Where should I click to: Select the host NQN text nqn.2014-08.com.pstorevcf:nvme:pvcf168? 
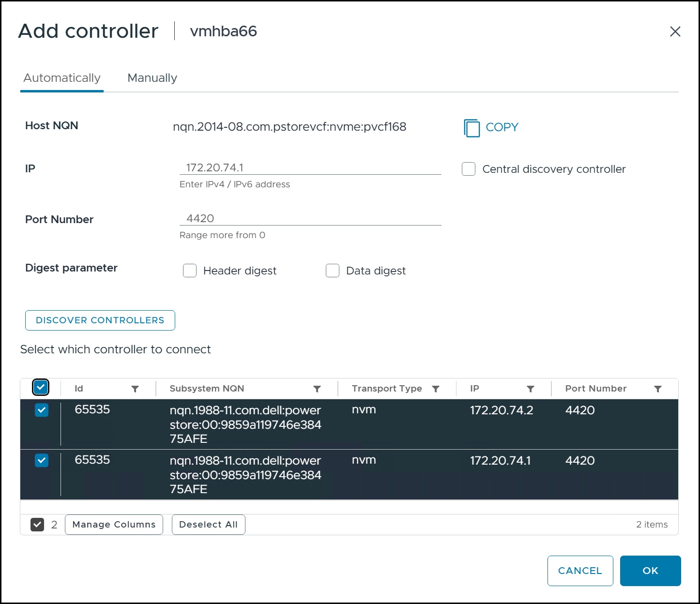289,127
